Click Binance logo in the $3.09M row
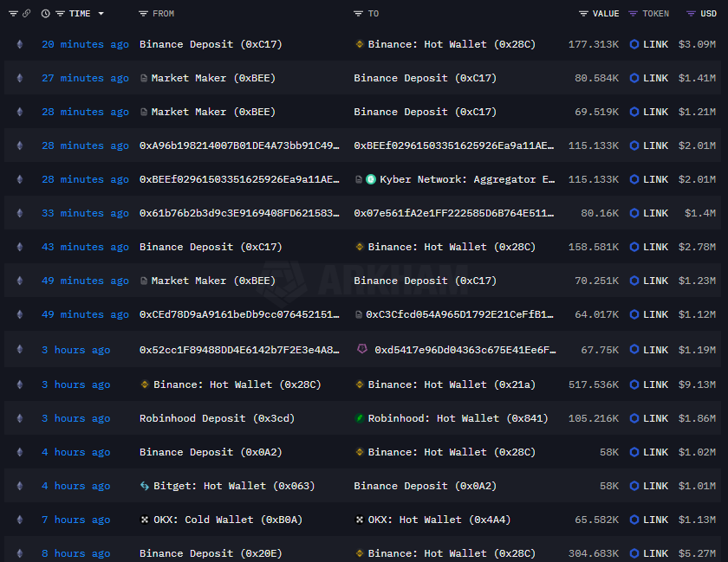The image size is (728, 562). coord(360,44)
